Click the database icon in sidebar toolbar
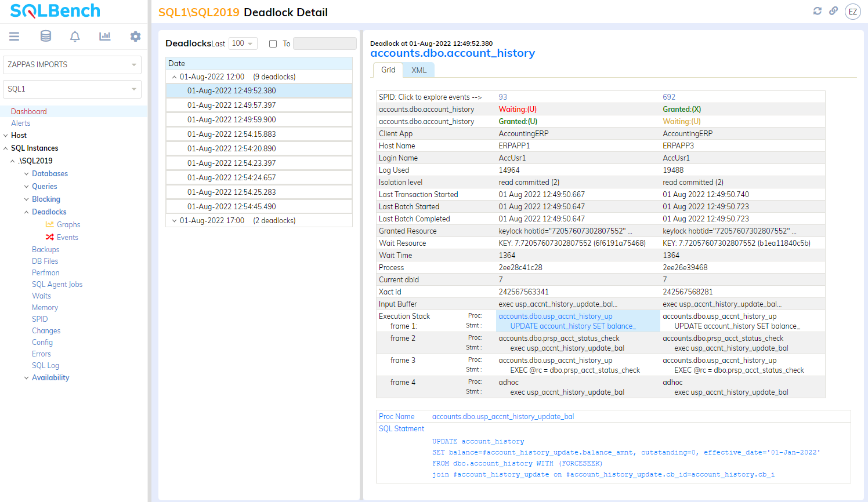Image resolution: width=868 pixels, height=502 pixels. pyautogui.click(x=46, y=37)
